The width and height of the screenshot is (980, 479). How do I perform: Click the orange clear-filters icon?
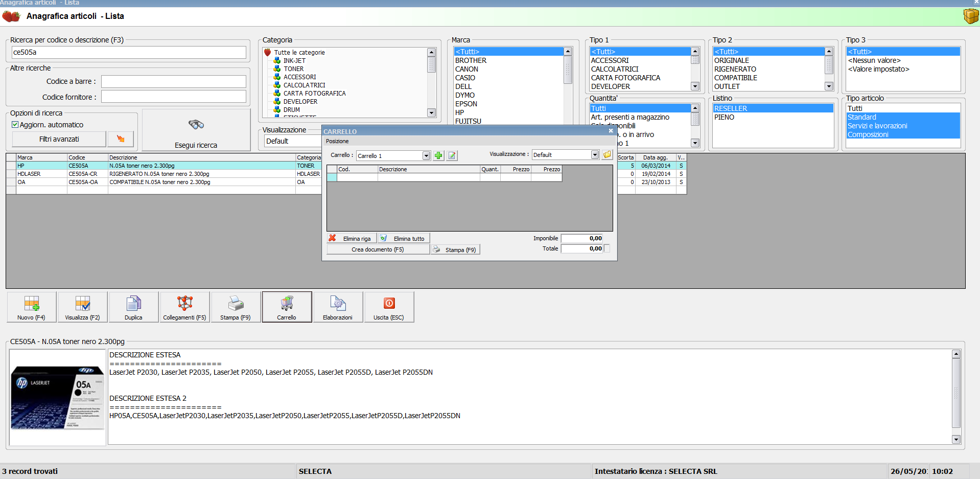coord(121,139)
